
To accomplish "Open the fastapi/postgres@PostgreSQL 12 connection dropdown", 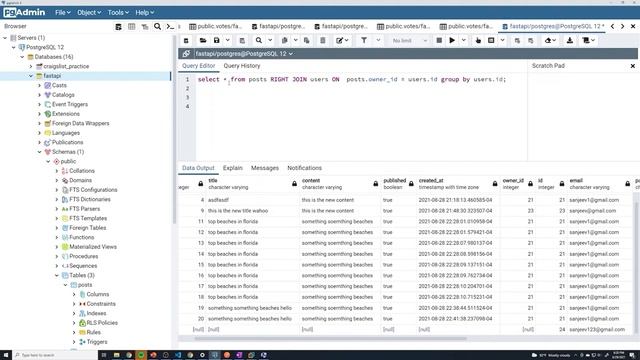I will point(244,53).
